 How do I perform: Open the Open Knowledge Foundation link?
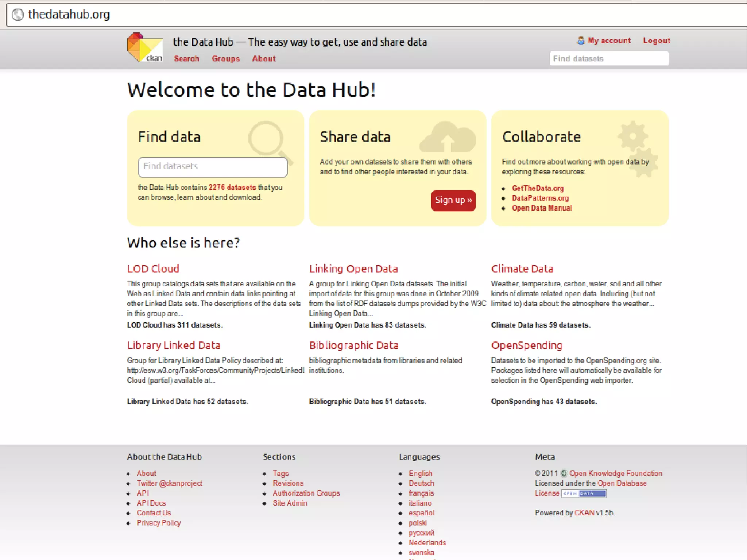coord(616,473)
